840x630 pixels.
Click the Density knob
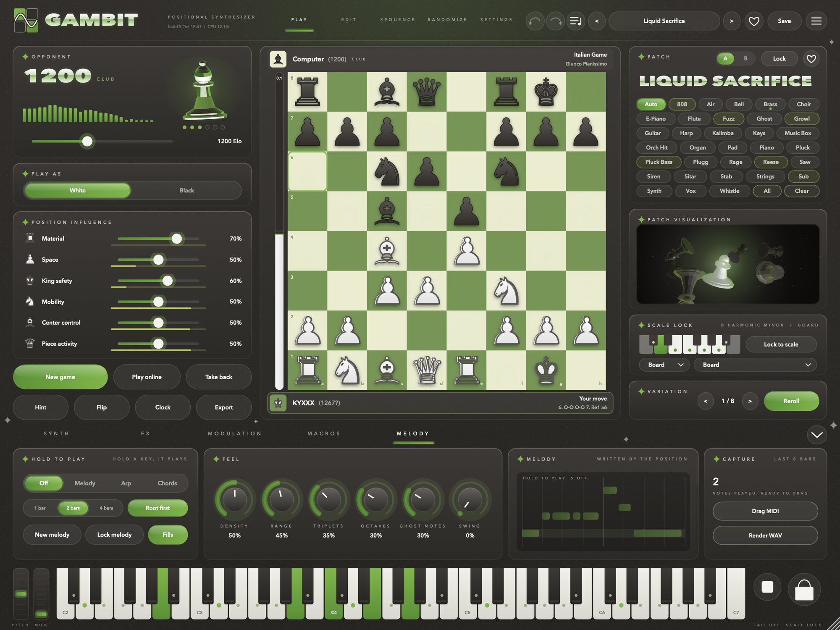[x=235, y=499]
